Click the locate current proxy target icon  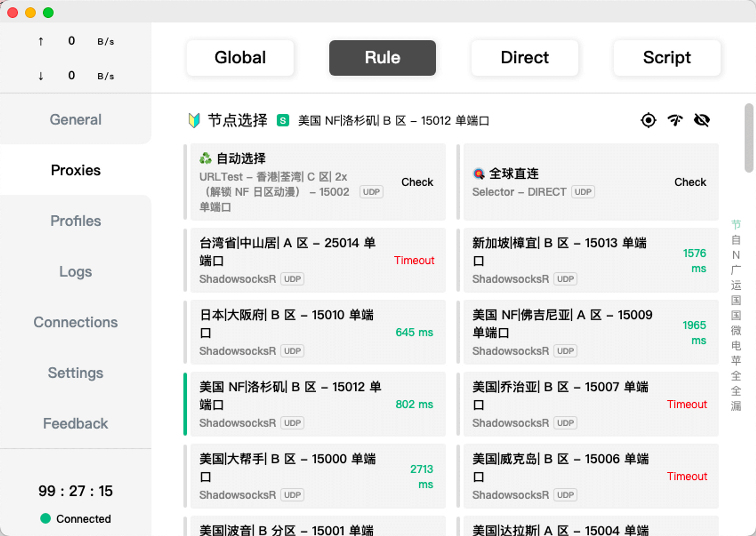(648, 120)
